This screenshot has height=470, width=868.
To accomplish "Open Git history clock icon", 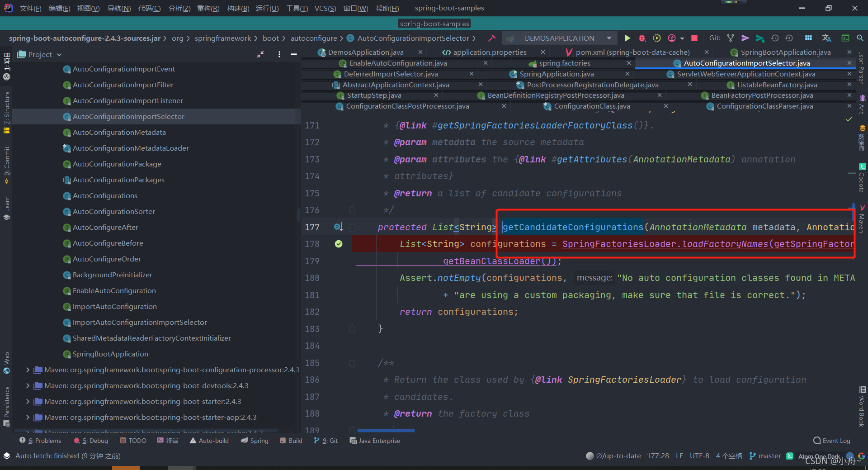I will (775, 38).
